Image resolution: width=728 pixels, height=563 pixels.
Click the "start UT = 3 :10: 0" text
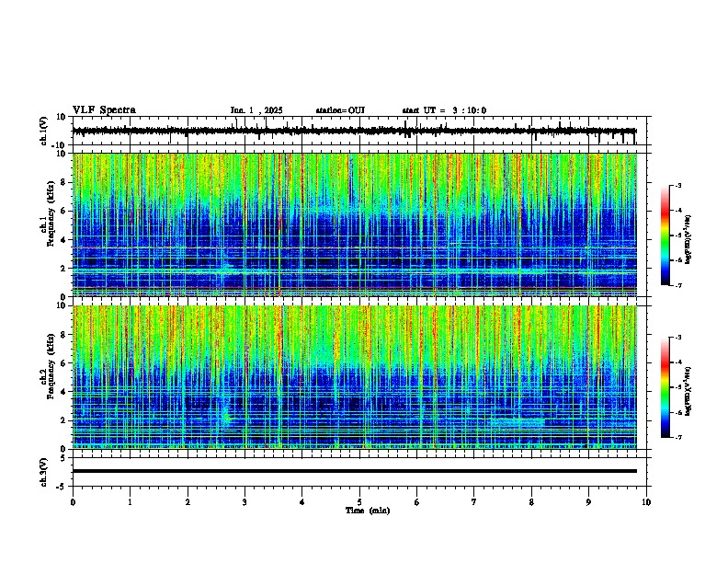[x=444, y=110]
